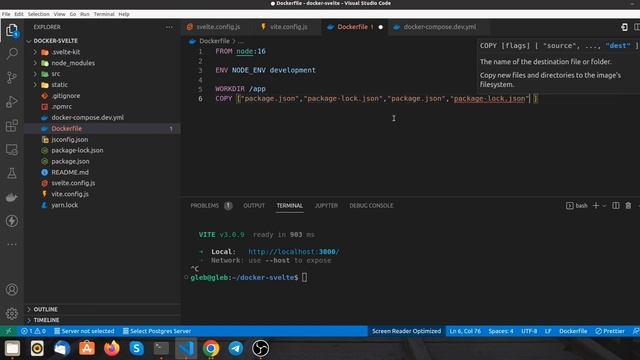Open the Run and Debug view
This screenshot has height=360, width=640.
(x=12, y=102)
